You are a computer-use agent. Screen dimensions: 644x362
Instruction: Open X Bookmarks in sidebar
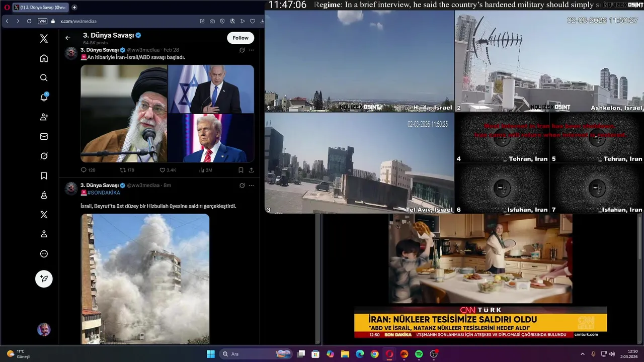coord(44,175)
